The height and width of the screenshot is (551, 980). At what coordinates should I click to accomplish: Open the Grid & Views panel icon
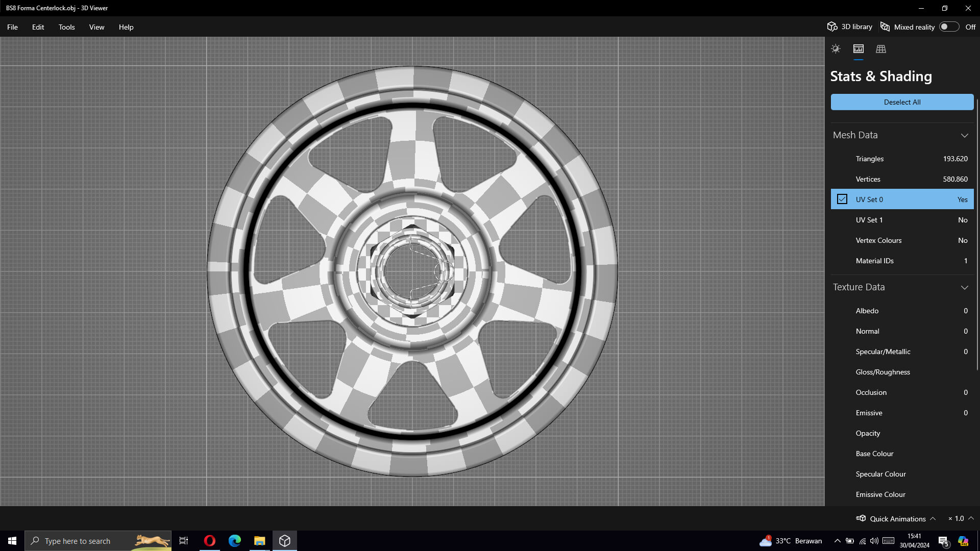tap(881, 49)
